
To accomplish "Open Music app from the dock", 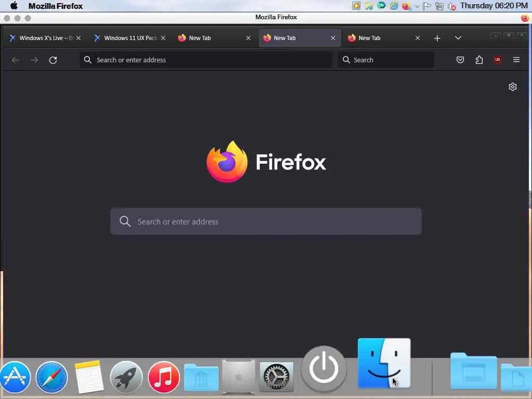I will coord(164,377).
